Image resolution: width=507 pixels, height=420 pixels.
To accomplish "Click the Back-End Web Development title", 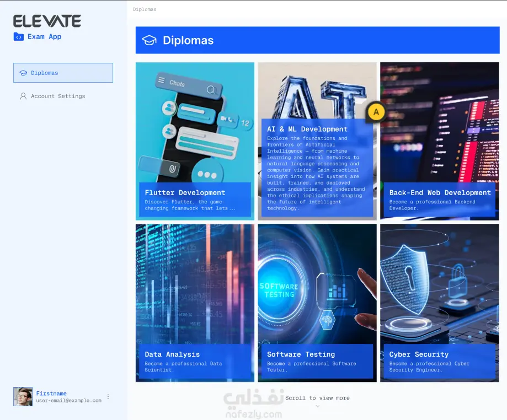I will [440, 192].
